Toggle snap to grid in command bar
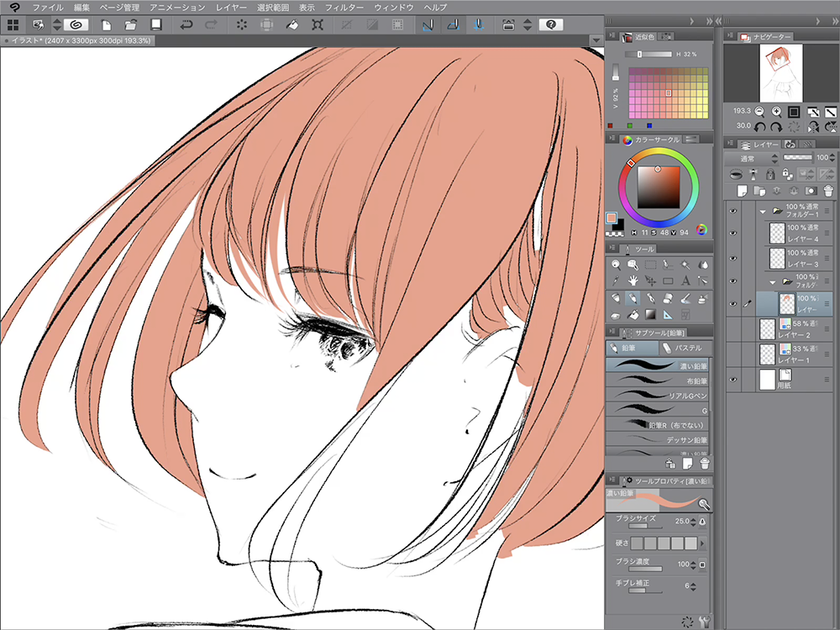Image resolution: width=840 pixels, height=630 pixels. 479,24
